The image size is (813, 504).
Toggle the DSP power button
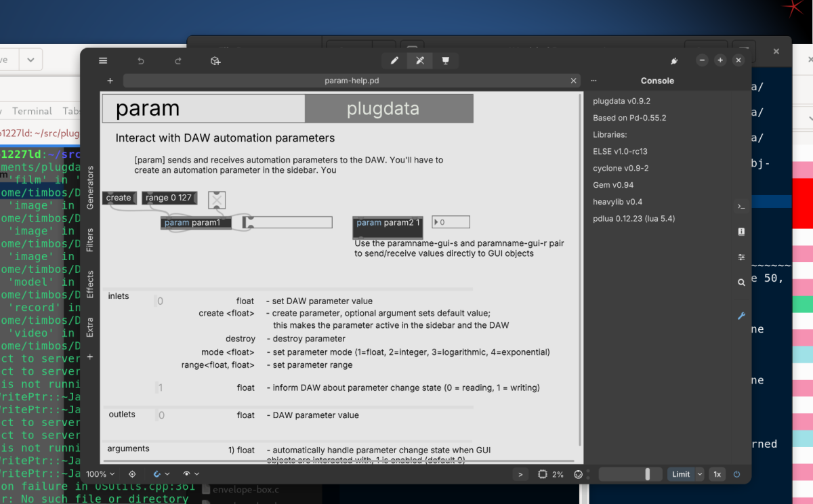click(737, 474)
